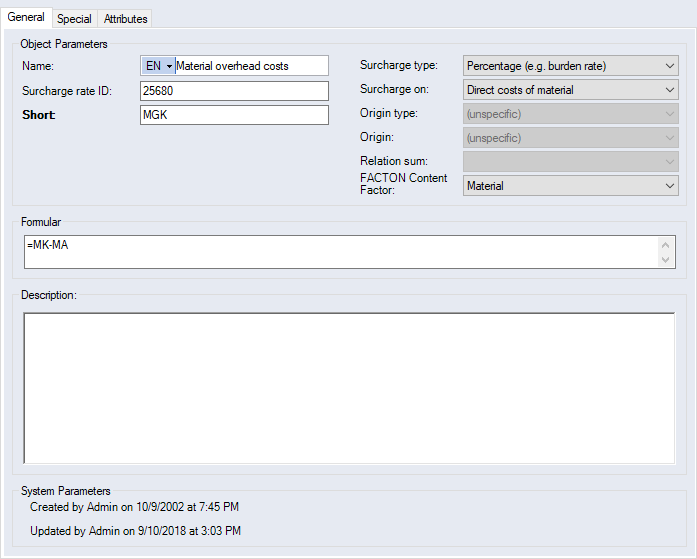
Task: Expand the Surcharge type dropdown
Action: point(570,66)
